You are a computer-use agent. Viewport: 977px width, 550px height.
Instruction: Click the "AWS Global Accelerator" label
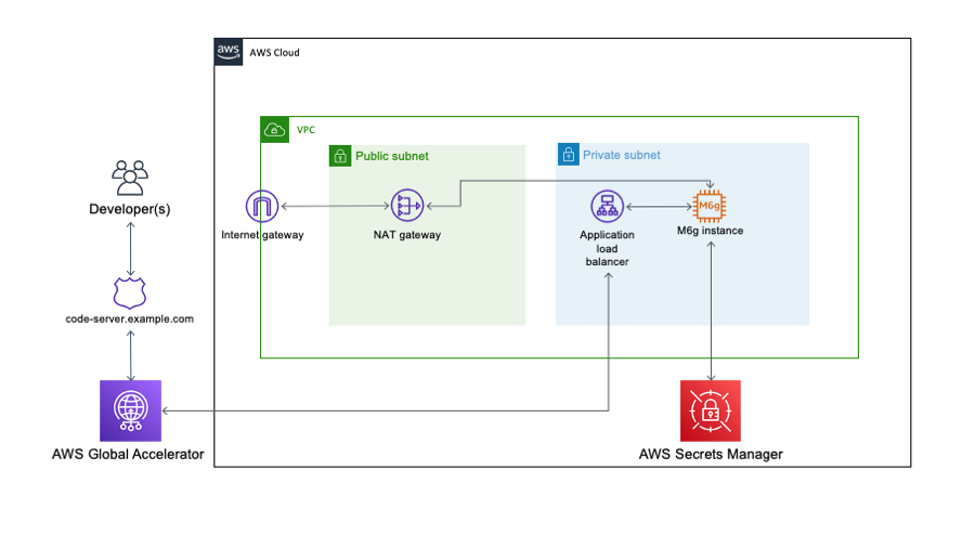tap(128, 454)
